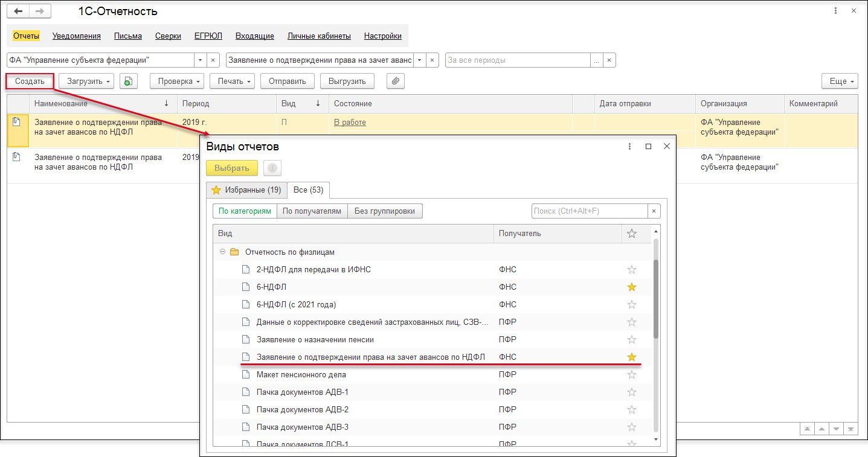
Task: Click the paperclip attachments button
Action: click(395, 81)
